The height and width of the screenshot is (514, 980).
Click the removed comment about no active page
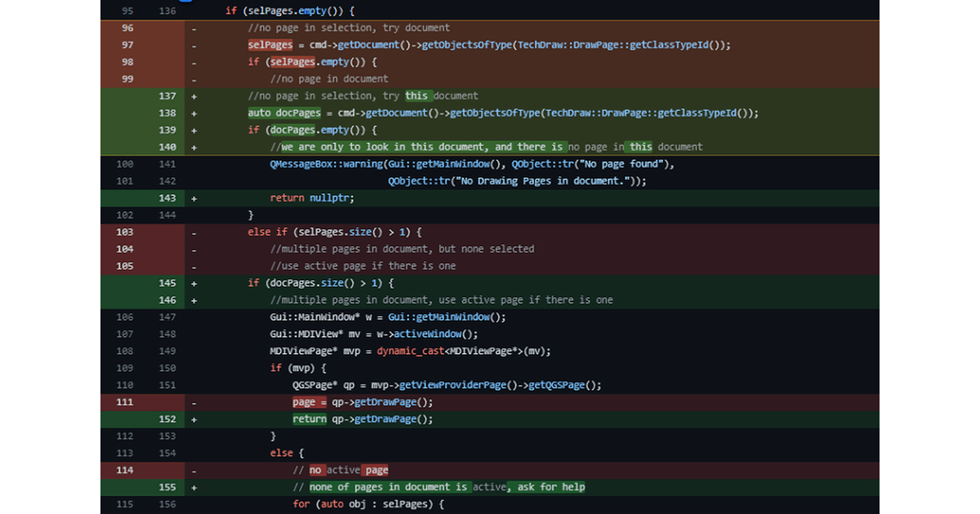[x=343, y=470]
